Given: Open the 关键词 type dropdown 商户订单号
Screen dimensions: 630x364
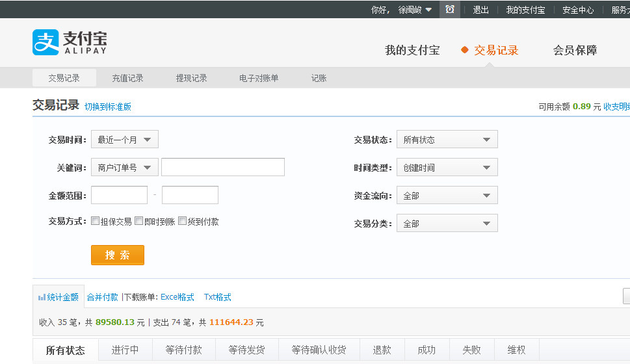Looking at the screenshot, I should click(124, 168).
